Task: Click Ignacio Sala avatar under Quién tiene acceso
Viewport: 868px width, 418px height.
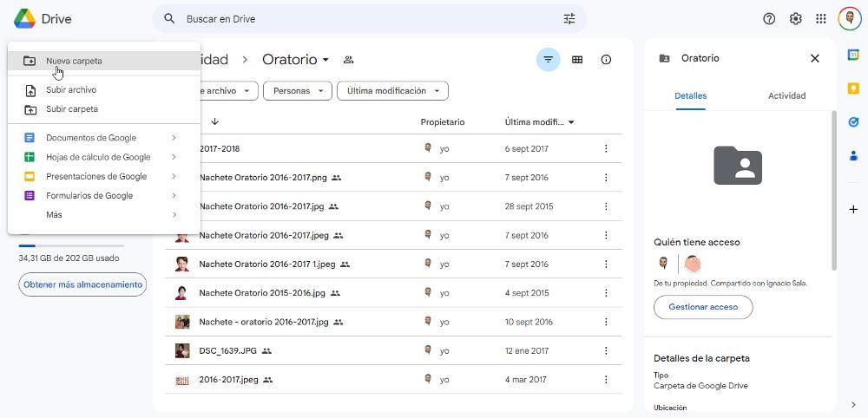Action: coord(692,265)
